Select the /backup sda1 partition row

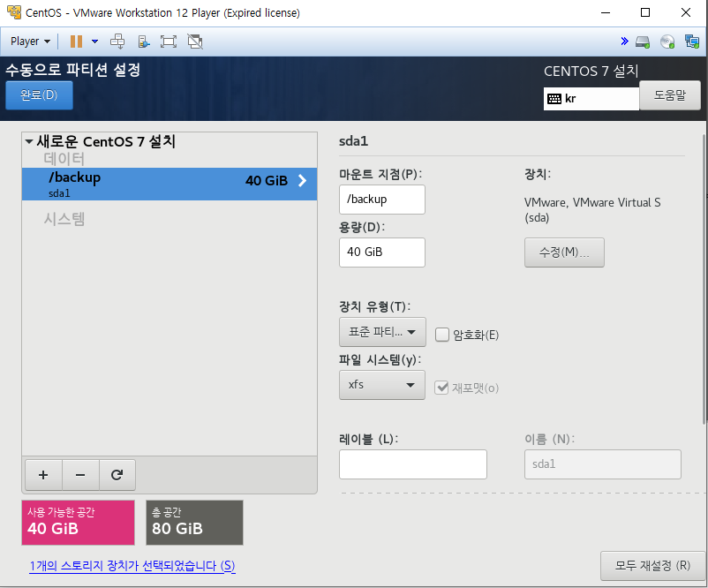[169, 184]
